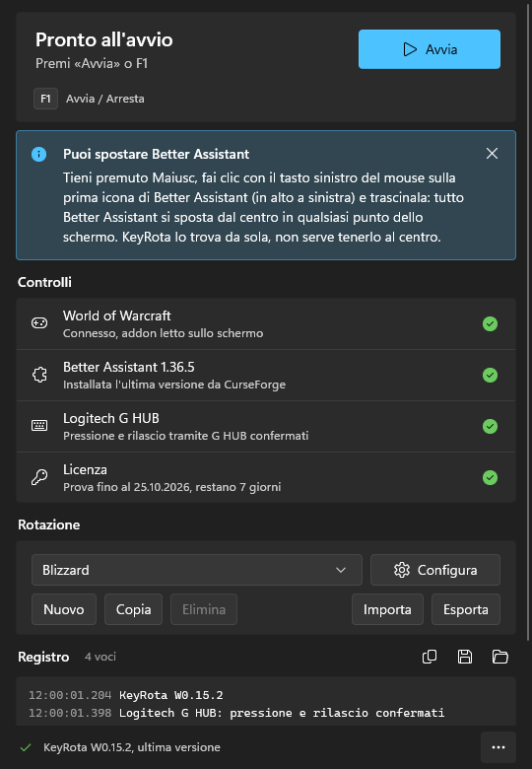Click the blue info icon in banner
The image size is (532, 769).
coord(39,154)
